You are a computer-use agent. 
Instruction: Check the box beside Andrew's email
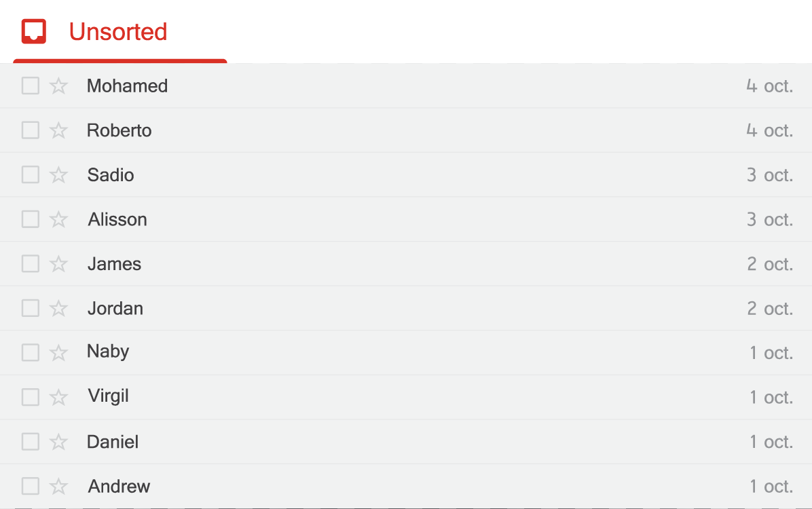pyautogui.click(x=31, y=487)
